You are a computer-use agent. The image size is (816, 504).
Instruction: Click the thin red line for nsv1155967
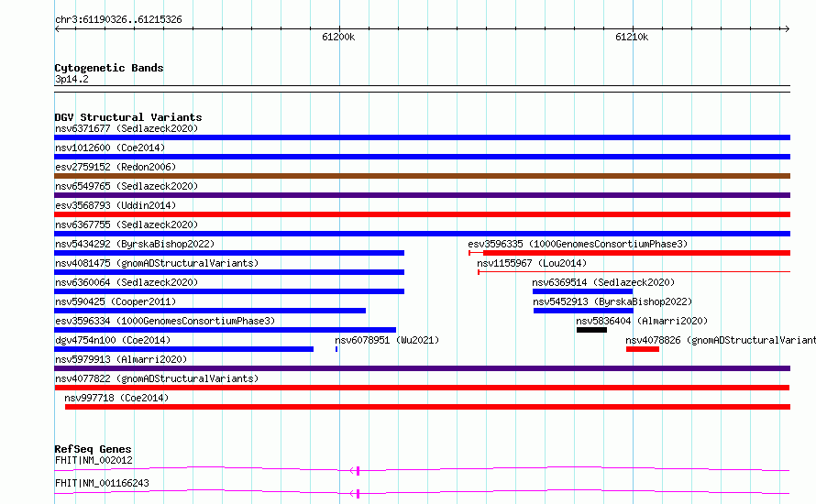click(634, 271)
